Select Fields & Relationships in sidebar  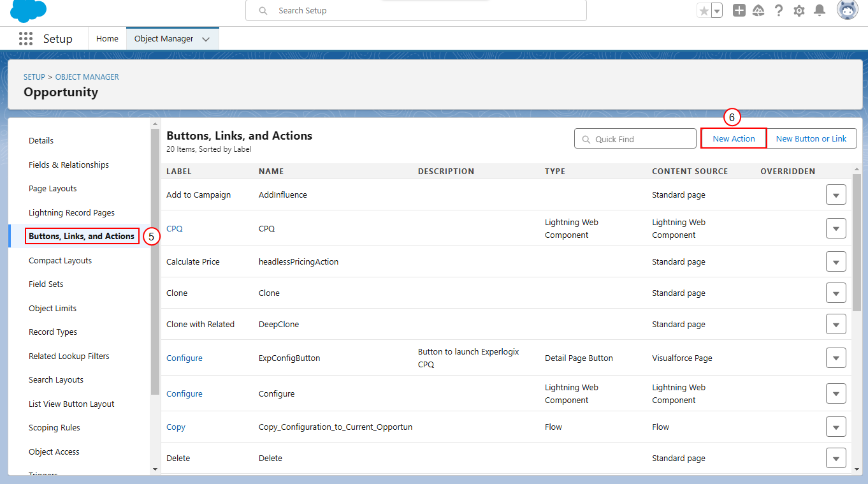[69, 165]
